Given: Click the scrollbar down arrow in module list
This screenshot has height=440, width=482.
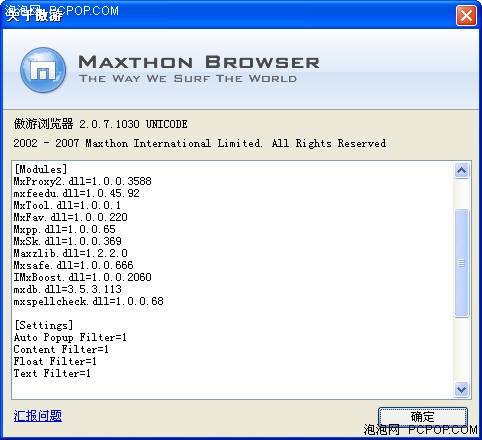Looking at the screenshot, I should pyautogui.click(x=462, y=389).
